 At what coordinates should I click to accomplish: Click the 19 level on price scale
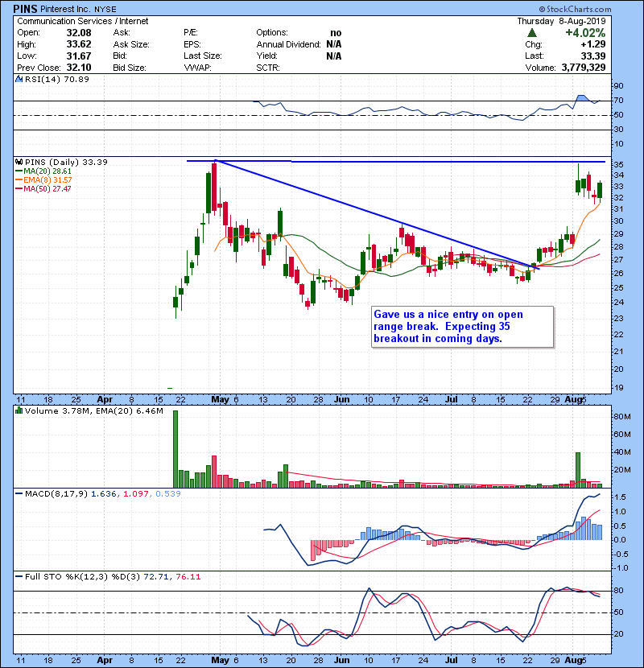pyautogui.click(x=619, y=388)
